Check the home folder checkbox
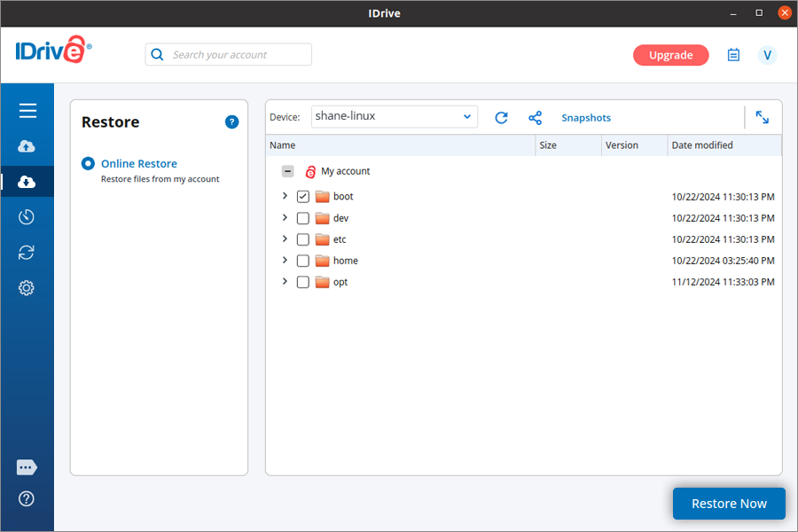 (x=303, y=261)
